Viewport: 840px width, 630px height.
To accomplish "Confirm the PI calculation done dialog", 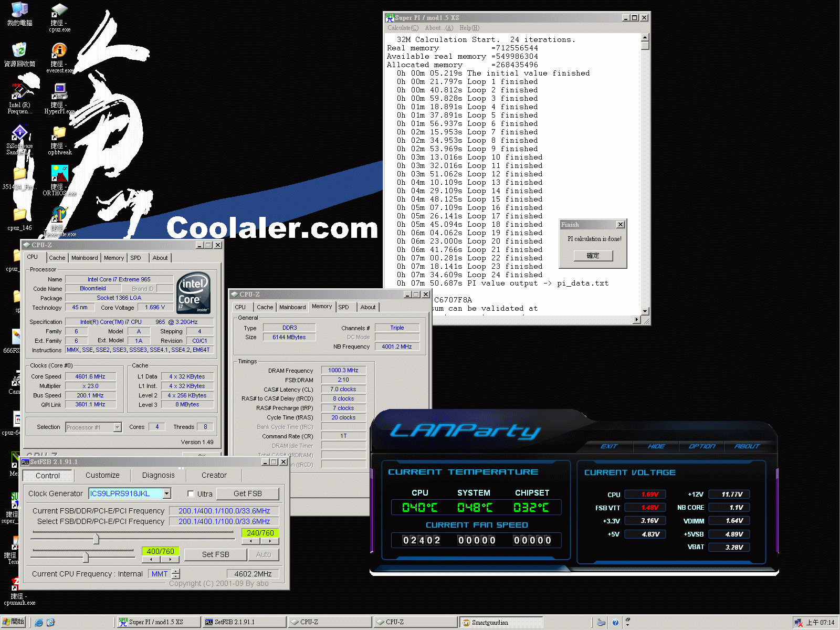I will [x=593, y=256].
